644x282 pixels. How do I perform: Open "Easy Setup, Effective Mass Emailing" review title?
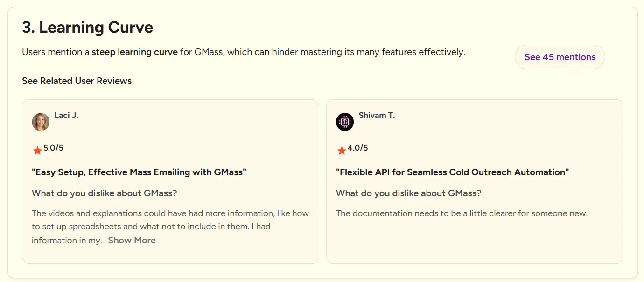139,172
